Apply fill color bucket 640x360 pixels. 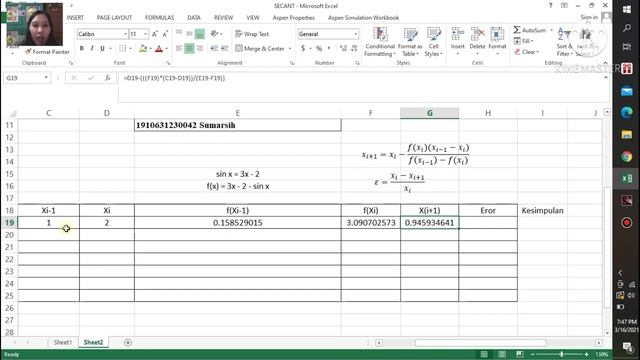pos(143,49)
